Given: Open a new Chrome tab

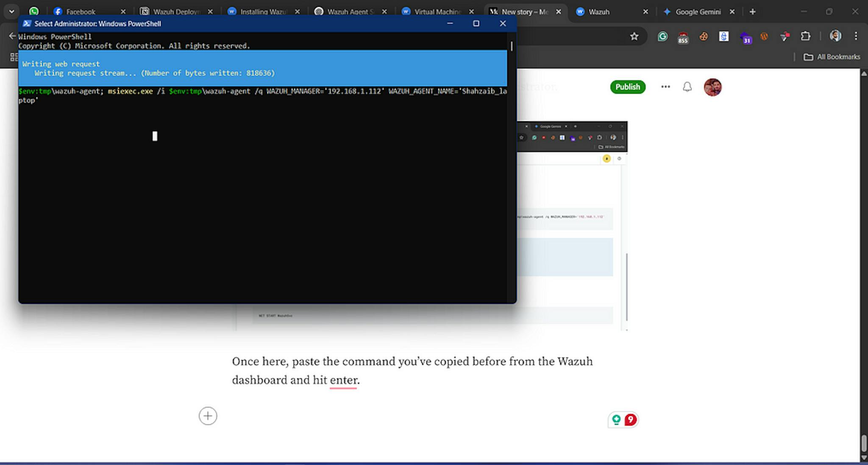Looking at the screenshot, I should [x=753, y=12].
